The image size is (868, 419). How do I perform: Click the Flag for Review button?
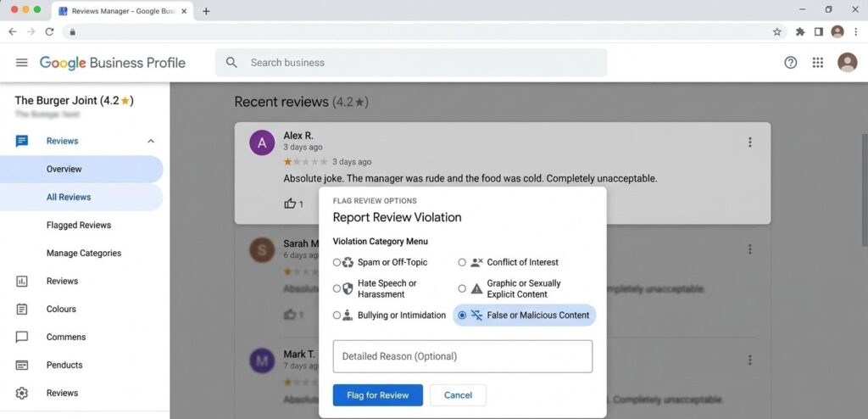click(377, 395)
